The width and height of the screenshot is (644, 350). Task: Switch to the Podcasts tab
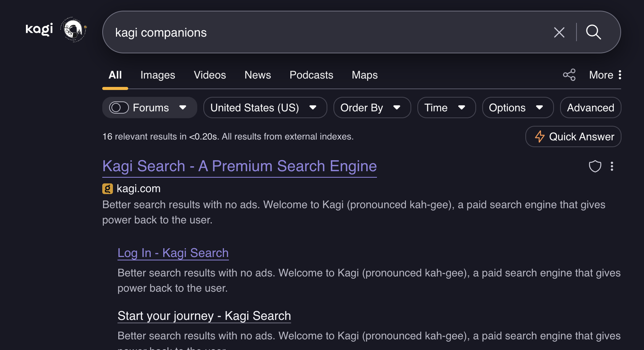coord(311,75)
